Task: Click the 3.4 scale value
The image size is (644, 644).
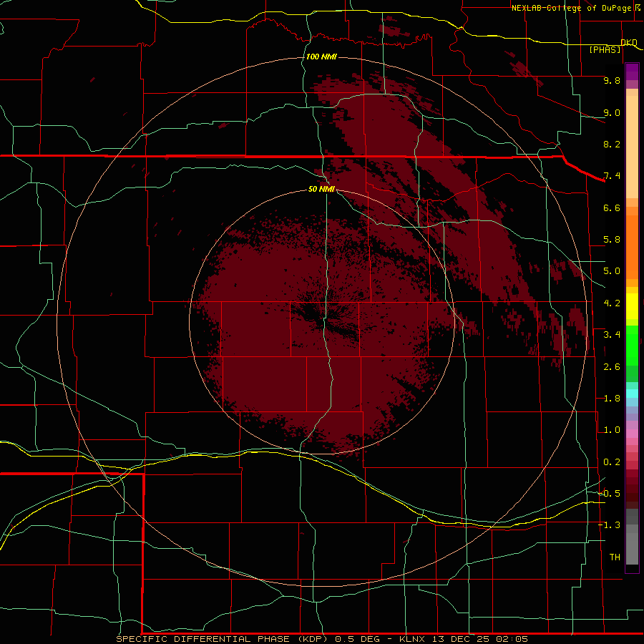Action: click(612, 335)
